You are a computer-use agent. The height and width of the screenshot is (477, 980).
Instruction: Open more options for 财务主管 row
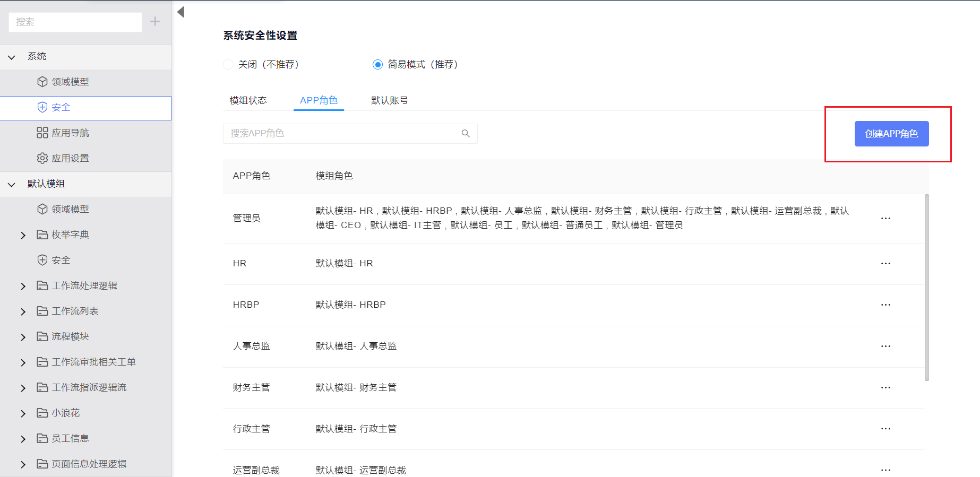coord(886,388)
